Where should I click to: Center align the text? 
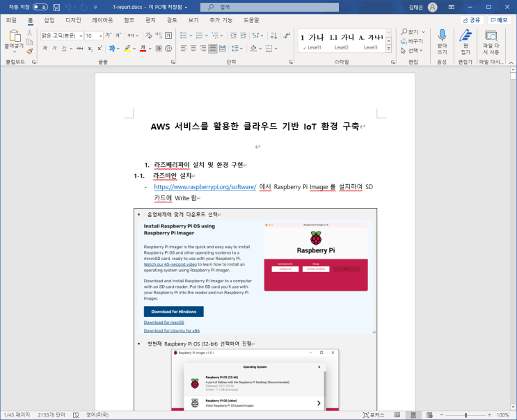(193, 49)
